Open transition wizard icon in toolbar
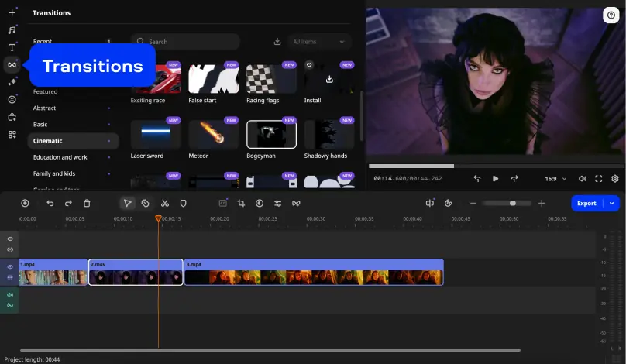This screenshot has width=626, height=364. [x=296, y=203]
